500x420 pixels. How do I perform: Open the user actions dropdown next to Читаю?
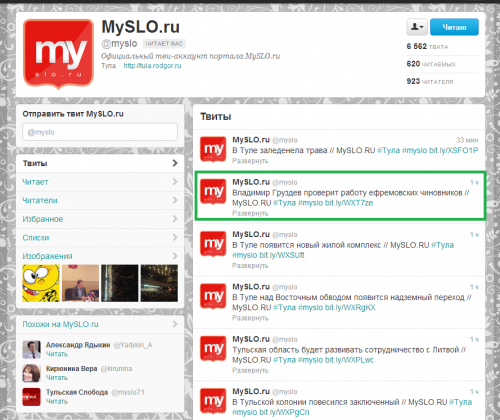coord(417,27)
